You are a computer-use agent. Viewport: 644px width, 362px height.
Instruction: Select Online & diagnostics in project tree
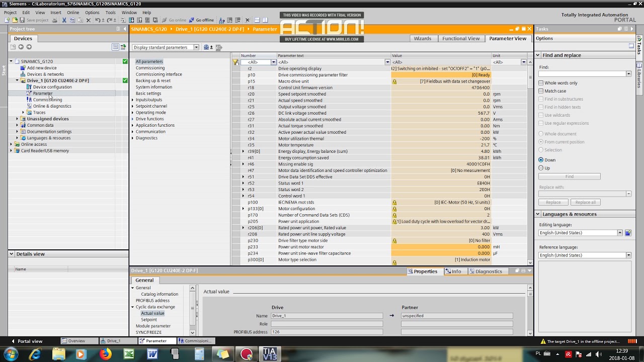click(x=52, y=106)
